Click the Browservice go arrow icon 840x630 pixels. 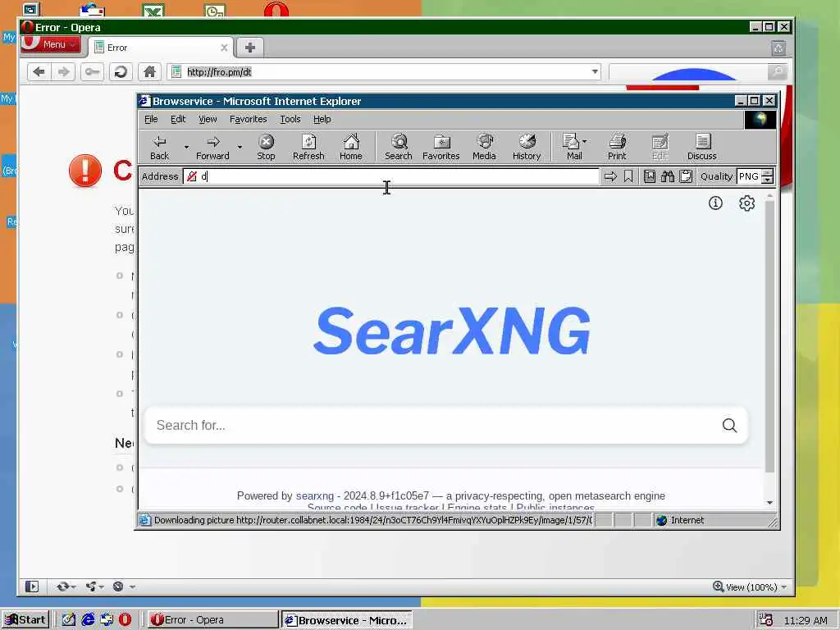click(x=610, y=176)
